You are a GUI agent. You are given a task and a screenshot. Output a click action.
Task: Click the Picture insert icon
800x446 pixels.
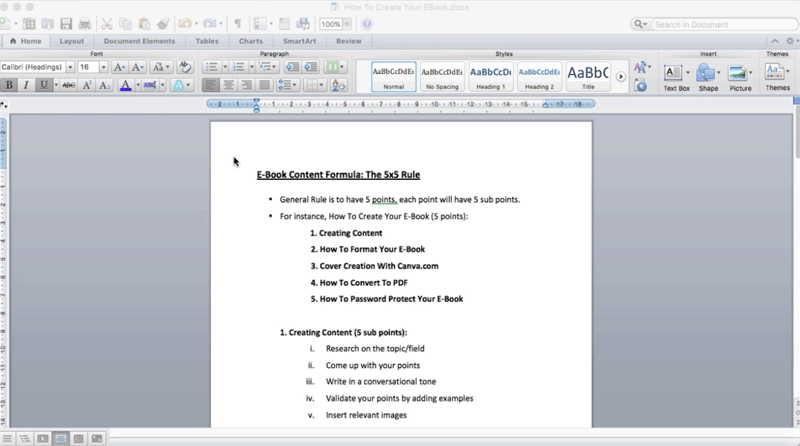740,75
